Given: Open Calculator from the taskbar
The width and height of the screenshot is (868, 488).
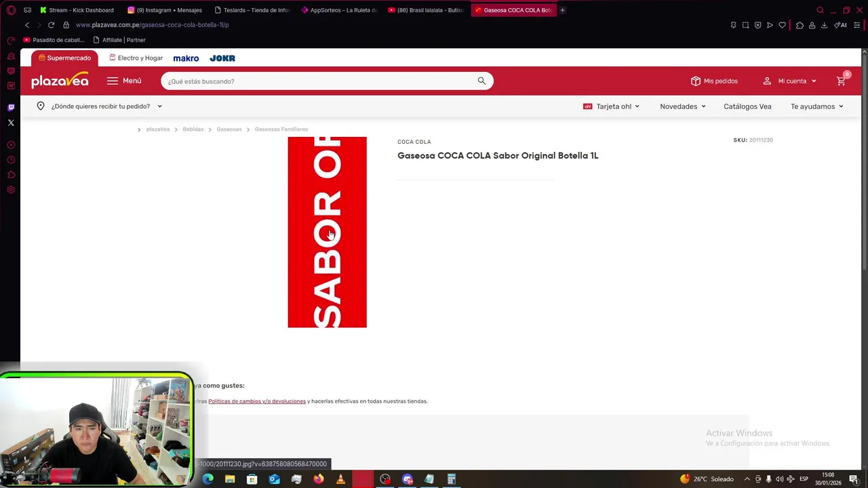Looking at the screenshot, I should coord(451,479).
